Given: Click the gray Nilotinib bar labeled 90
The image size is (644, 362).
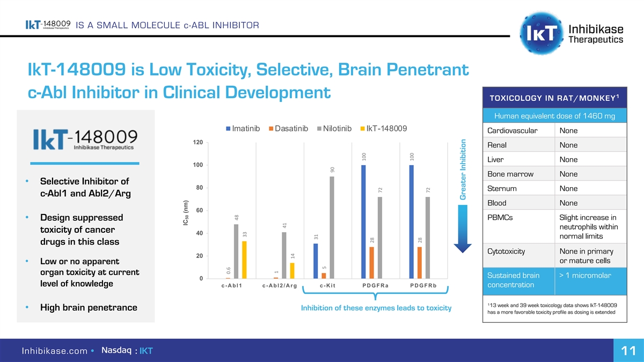Looking at the screenshot, I should coord(332,227).
